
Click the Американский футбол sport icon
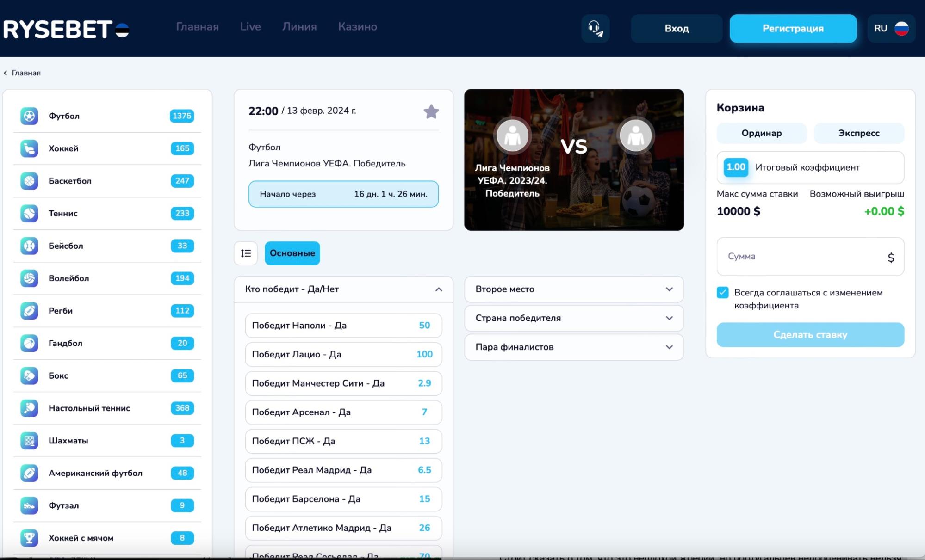click(29, 473)
